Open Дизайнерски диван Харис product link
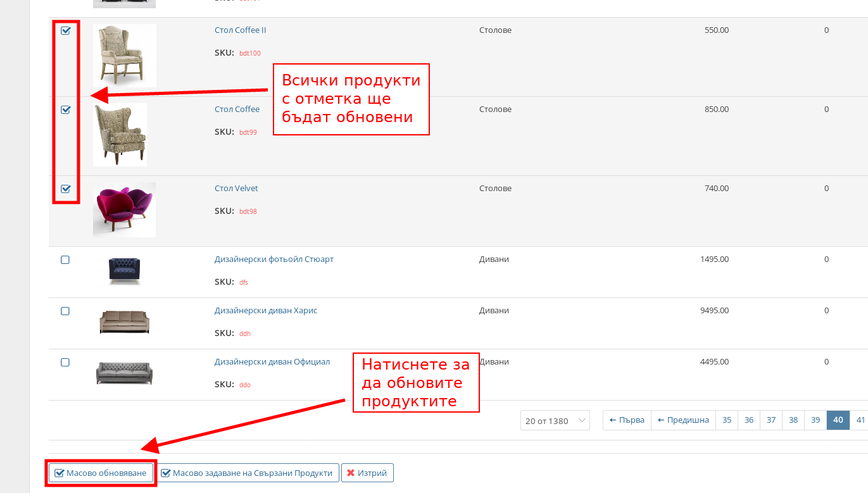The height and width of the screenshot is (493, 868). [x=266, y=311]
